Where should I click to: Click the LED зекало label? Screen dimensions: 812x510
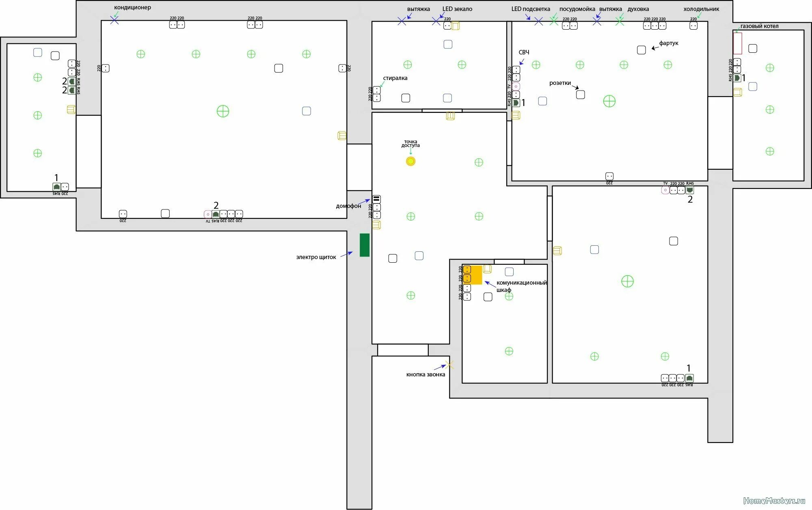pyautogui.click(x=457, y=9)
